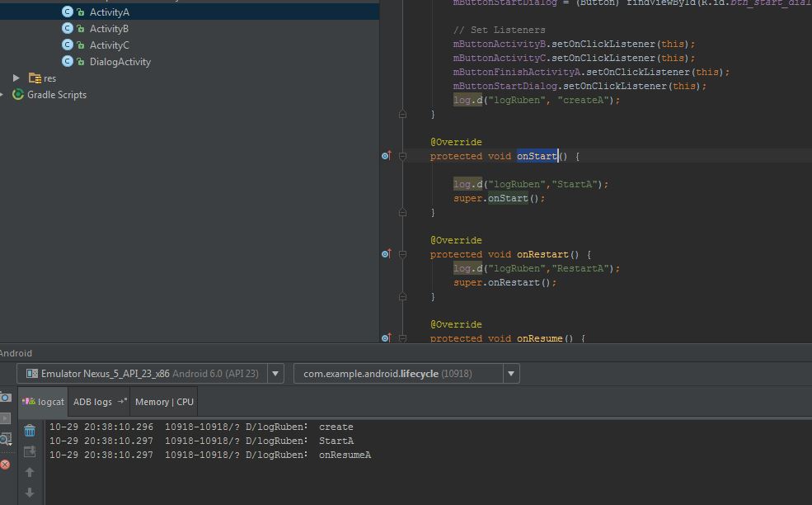Select Gradle Scripts in the project tree
Screen dimensions: 812x505
56,95
